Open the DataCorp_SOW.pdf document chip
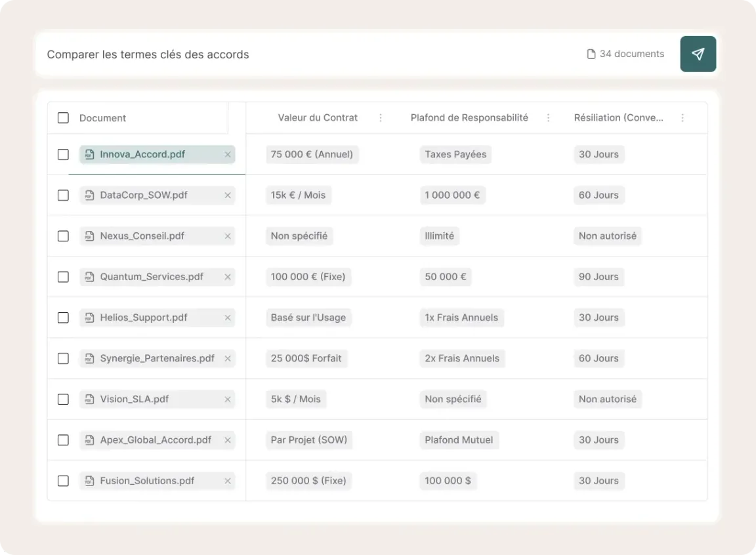756x555 pixels. [x=143, y=195]
